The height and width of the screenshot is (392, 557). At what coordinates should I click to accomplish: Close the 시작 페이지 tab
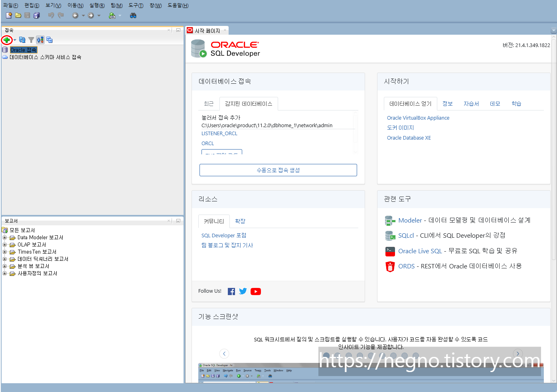coord(225,30)
